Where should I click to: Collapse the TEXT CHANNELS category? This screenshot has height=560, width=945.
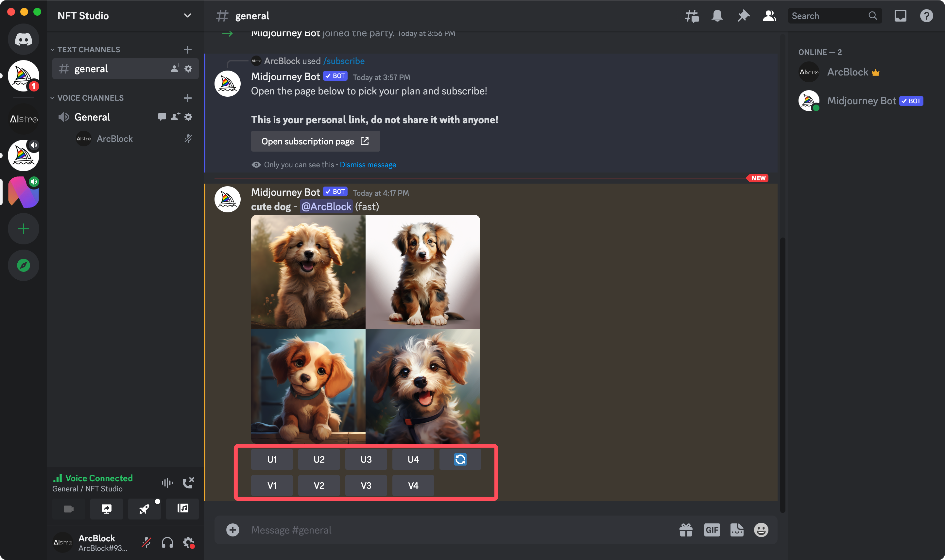tap(88, 49)
